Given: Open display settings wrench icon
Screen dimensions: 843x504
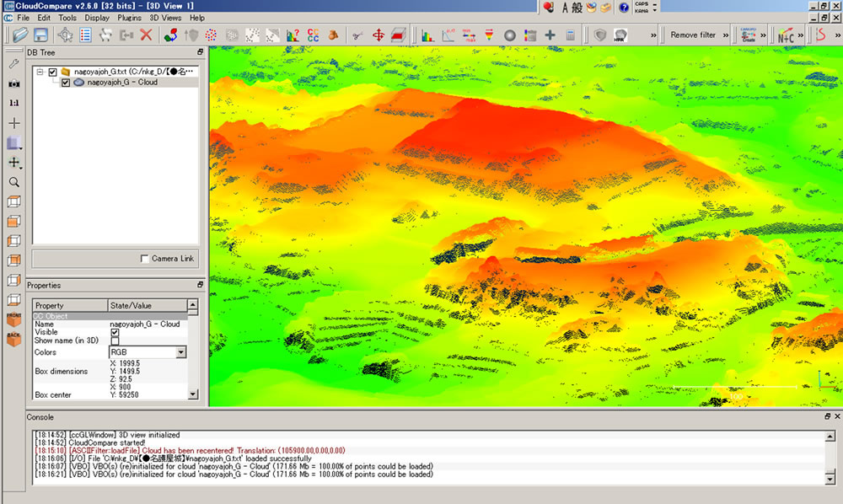Looking at the screenshot, I should 14,63.
